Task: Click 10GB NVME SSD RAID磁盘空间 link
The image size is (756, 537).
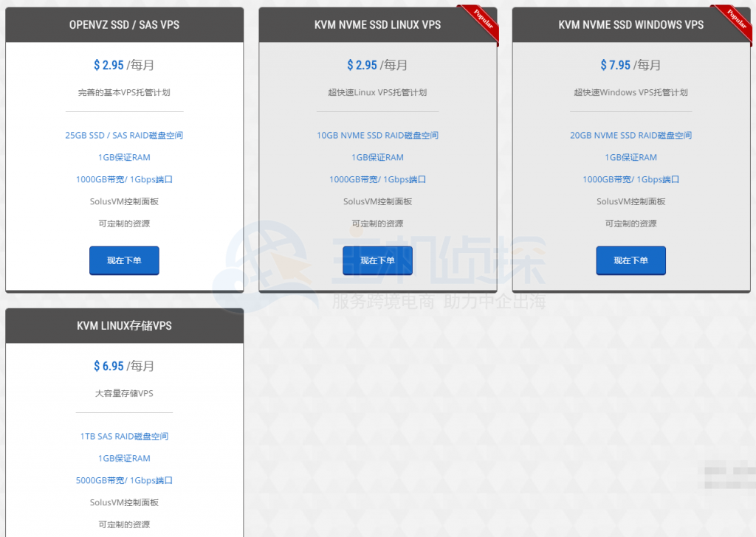Action: [377, 135]
